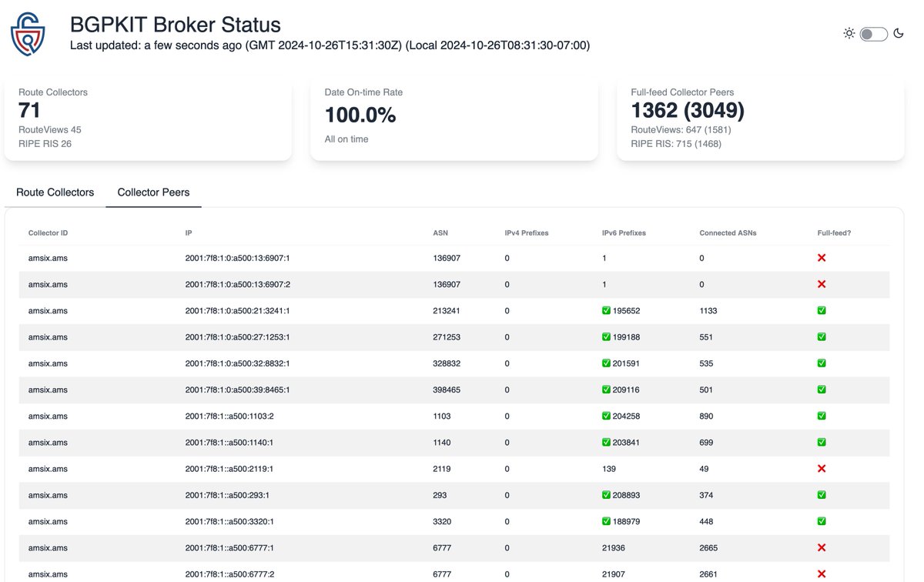Sort by the IPv4 Prefixes column header

[x=527, y=232]
